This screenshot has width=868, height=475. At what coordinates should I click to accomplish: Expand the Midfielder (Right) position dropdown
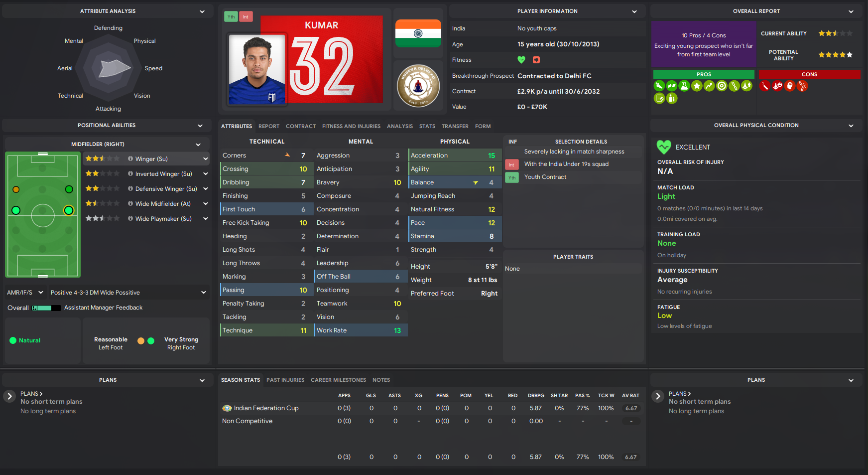(198, 145)
